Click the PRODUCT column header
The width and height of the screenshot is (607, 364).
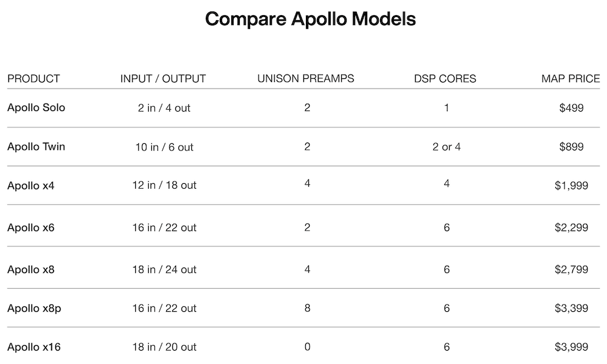tap(33, 79)
